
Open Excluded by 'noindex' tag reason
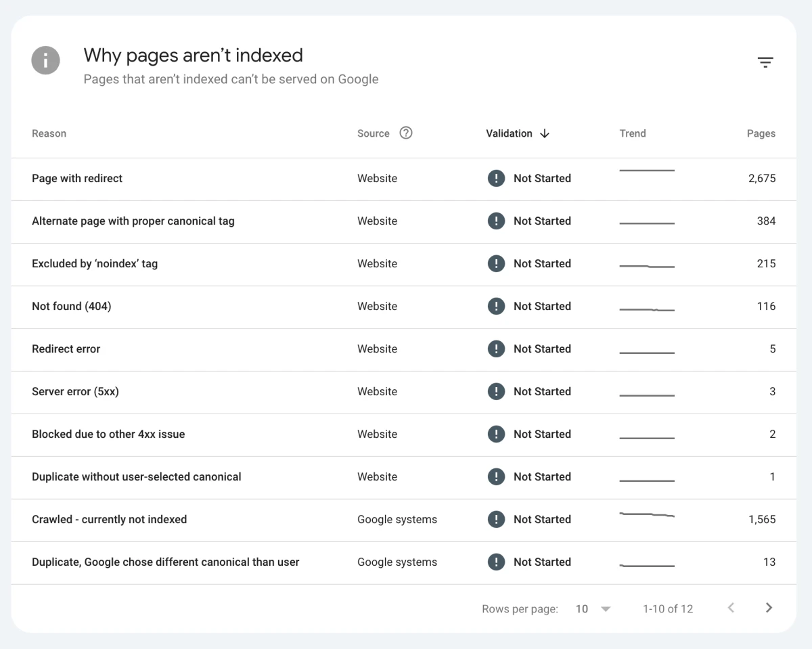[95, 264]
